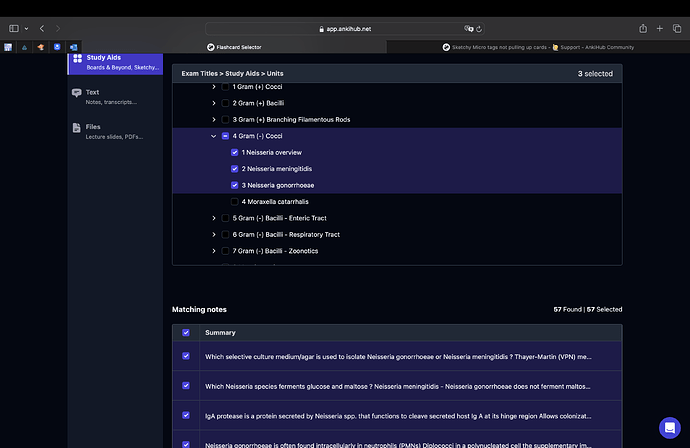Screen dimensions: 690x448
Task: Check 6 Gram (-) Bacilli Respiratory Tract checkbox
Action: [225, 235]
